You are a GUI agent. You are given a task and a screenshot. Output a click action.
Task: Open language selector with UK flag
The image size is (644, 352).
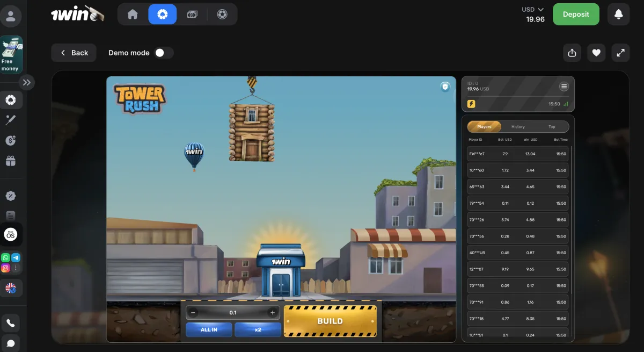coord(10,288)
